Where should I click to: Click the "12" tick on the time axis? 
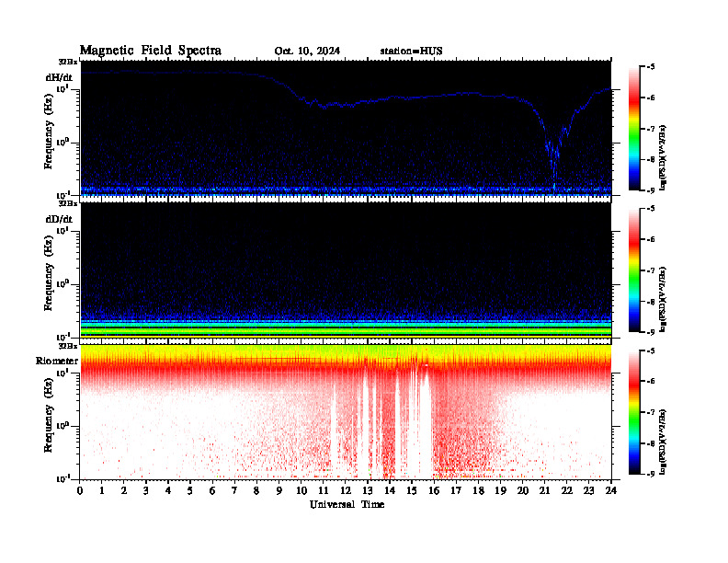click(x=346, y=491)
